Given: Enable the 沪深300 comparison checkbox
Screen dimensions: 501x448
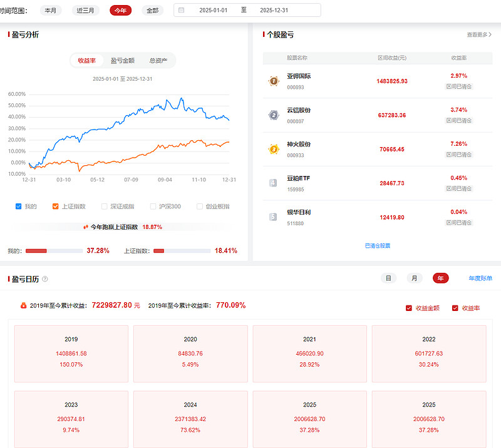Looking at the screenshot, I should [153, 206].
